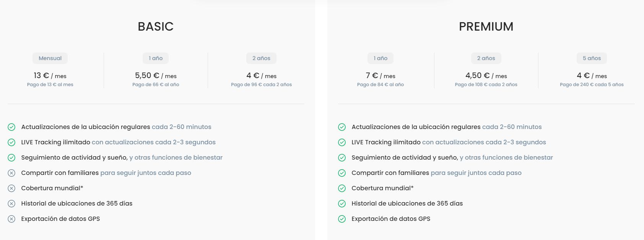Pick the PREMIUM 5 años plan badge
644x240 pixels.
coord(592,58)
